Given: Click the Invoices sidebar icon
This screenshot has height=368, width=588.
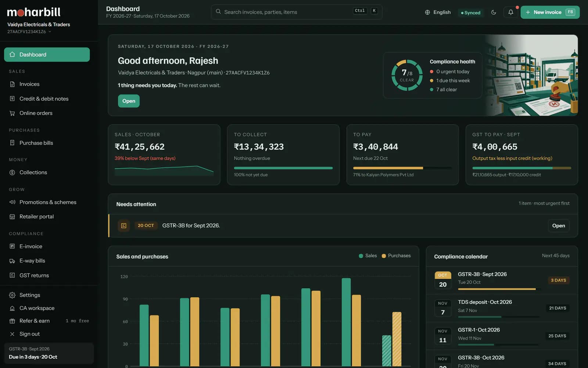Looking at the screenshot, I should click(x=12, y=84).
